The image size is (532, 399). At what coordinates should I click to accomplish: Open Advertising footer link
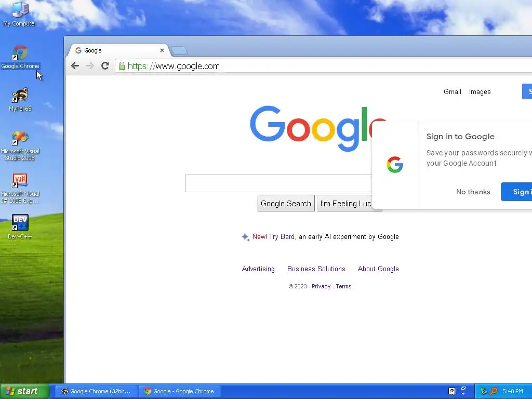pos(258,269)
